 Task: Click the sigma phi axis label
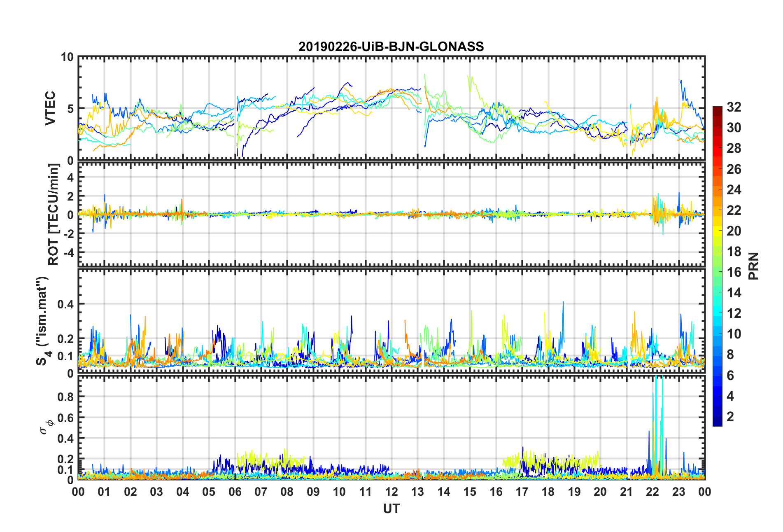pyautogui.click(x=46, y=427)
